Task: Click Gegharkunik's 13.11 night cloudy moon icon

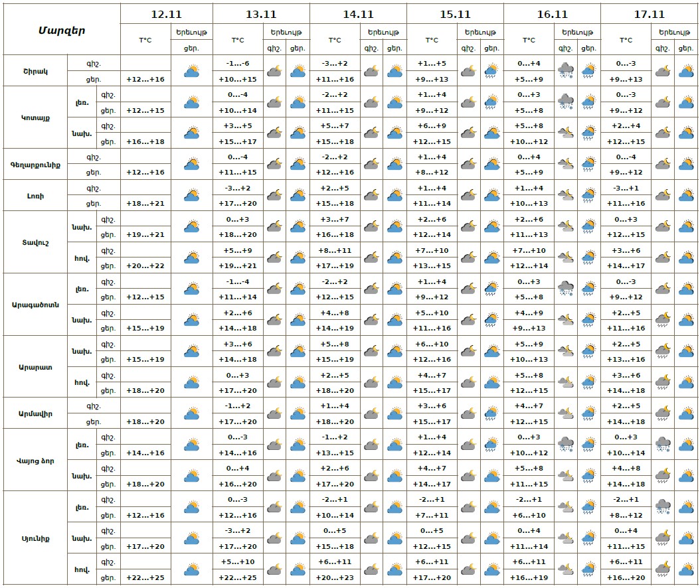Action: (274, 164)
